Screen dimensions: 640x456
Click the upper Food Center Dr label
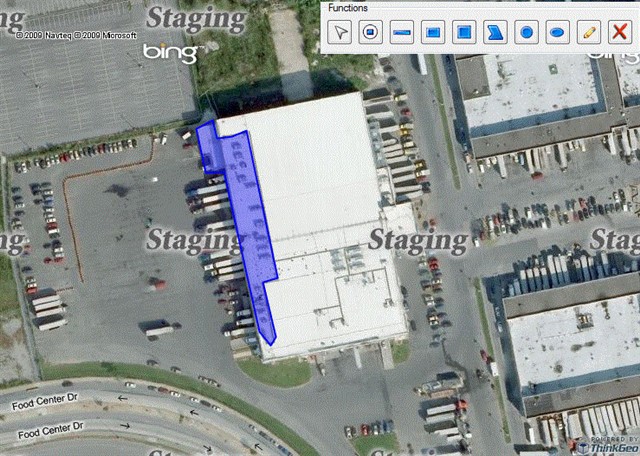pos(45,402)
